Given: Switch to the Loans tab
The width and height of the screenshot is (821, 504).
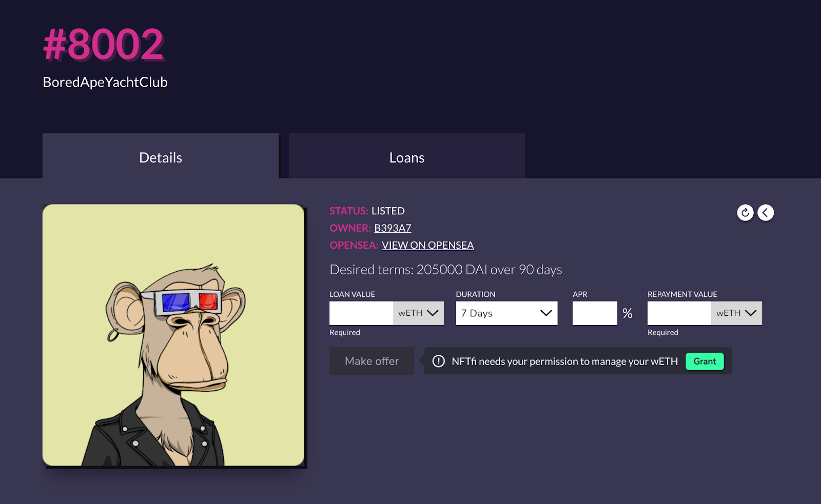Looking at the screenshot, I should point(407,156).
